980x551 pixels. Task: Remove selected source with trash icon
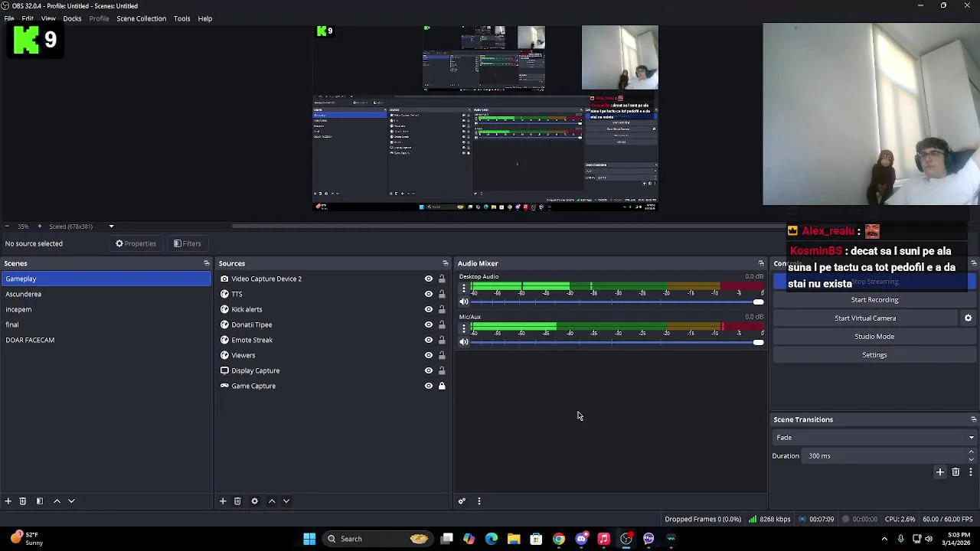(x=237, y=501)
